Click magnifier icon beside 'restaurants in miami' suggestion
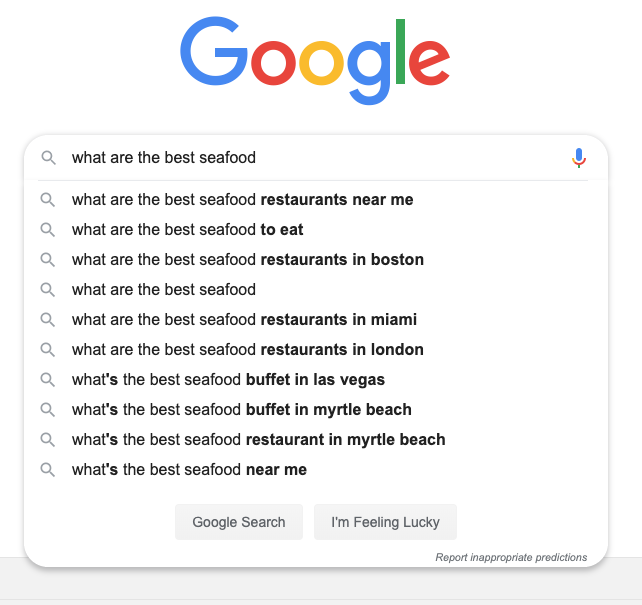Image resolution: width=642 pixels, height=605 pixels. 47,319
